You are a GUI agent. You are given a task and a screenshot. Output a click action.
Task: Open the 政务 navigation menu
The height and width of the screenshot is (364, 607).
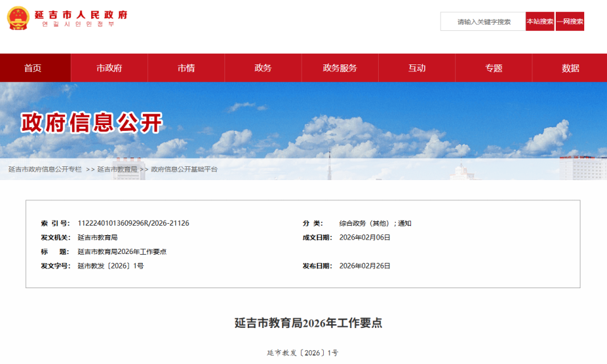[x=262, y=68]
